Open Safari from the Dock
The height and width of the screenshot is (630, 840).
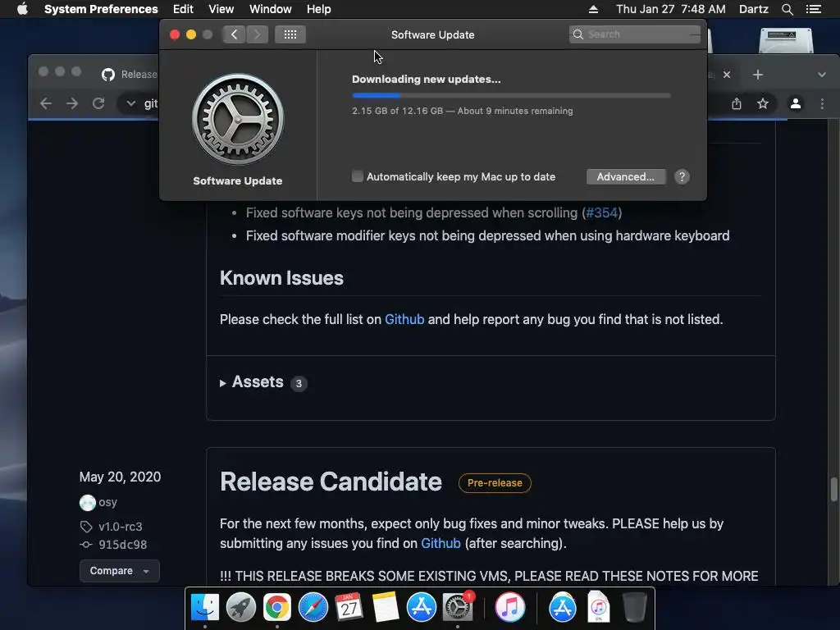coord(313,608)
